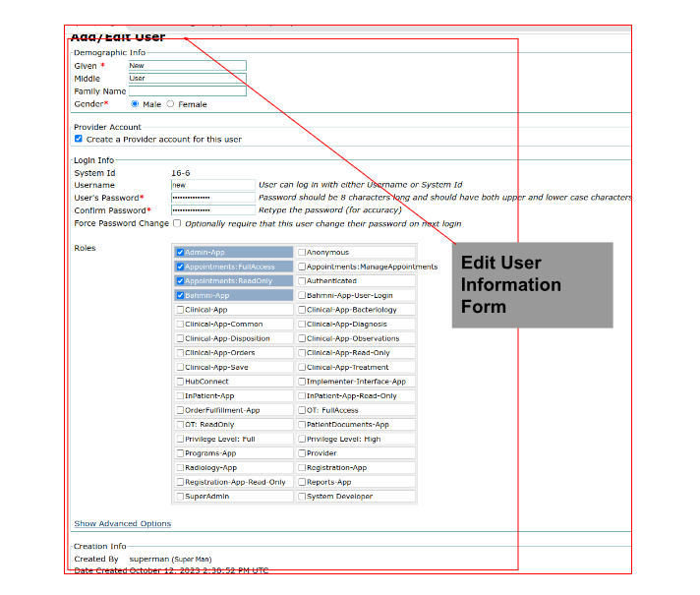
Task: Check Implementer-Interface-App role
Action: (x=302, y=382)
